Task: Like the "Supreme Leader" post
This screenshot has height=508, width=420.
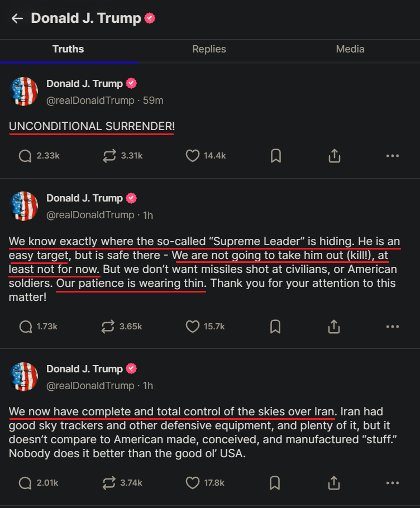Action: point(192,326)
